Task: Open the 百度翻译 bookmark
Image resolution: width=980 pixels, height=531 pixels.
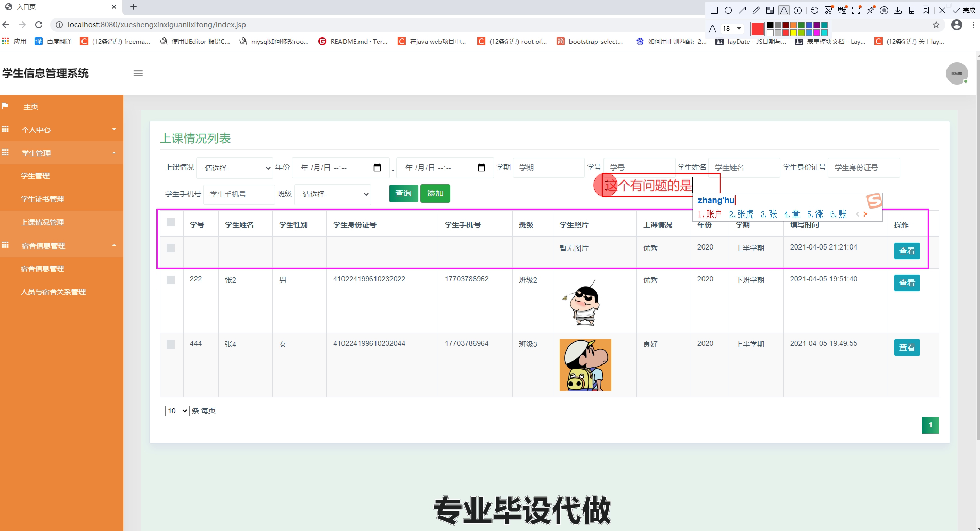Action: [53, 41]
